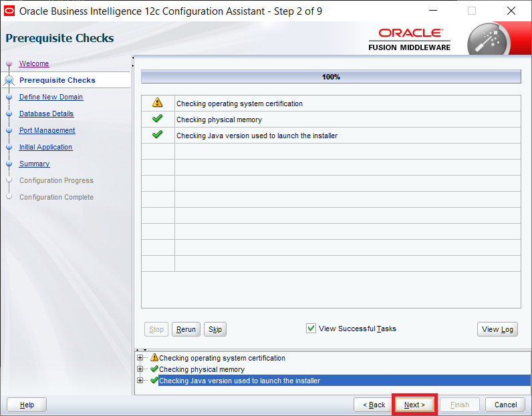The image size is (532, 416).
Task: Minimize the Configuration Assistant window
Action: (x=433, y=11)
